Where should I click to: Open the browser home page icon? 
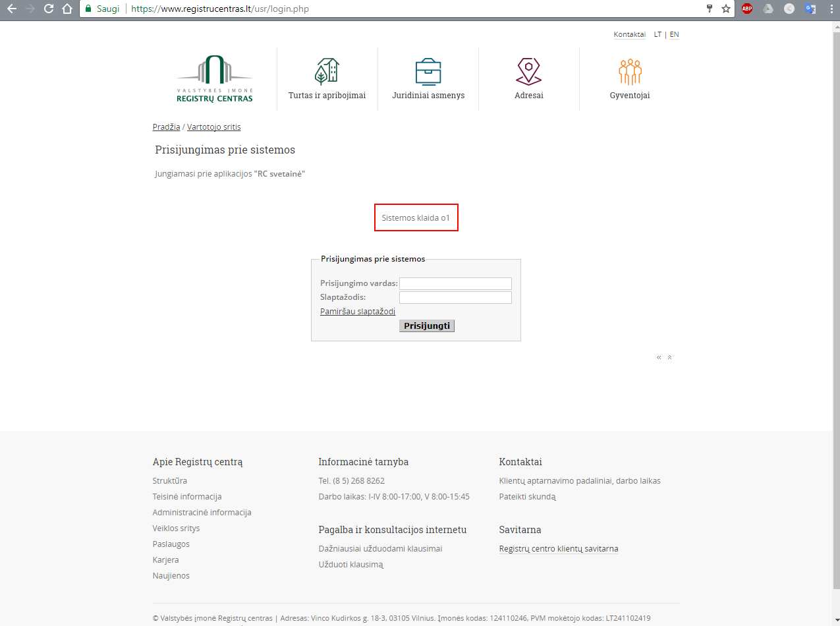point(67,9)
